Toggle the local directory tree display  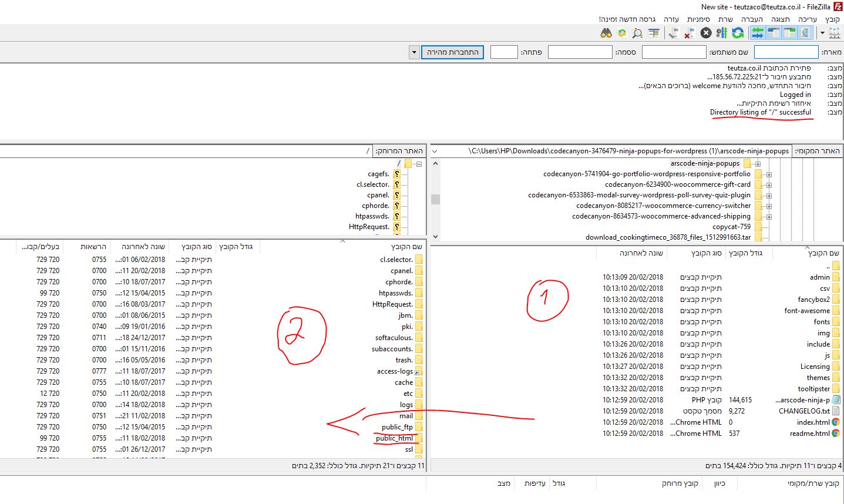click(790, 33)
